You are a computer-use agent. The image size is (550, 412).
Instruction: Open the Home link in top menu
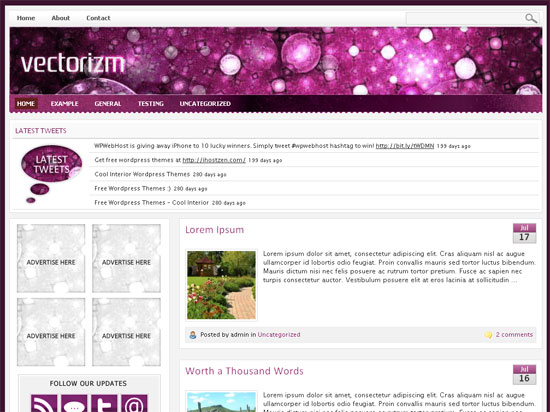coord(26,18)
